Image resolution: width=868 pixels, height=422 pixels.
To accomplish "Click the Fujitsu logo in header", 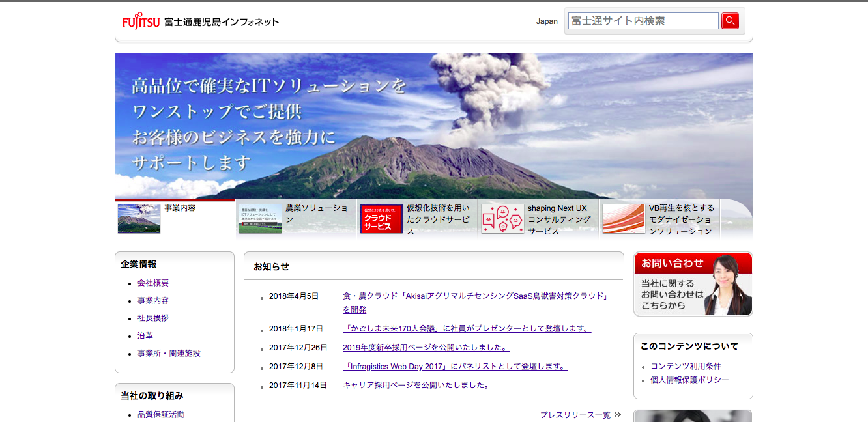I will [x=141, y=21].
